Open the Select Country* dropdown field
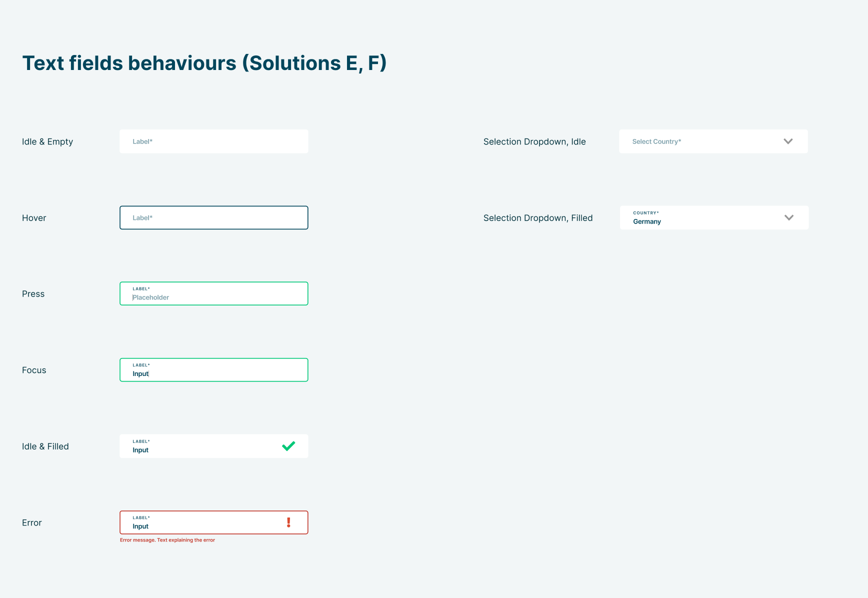The width and height of the screenshot is (868, 598). 700,141
